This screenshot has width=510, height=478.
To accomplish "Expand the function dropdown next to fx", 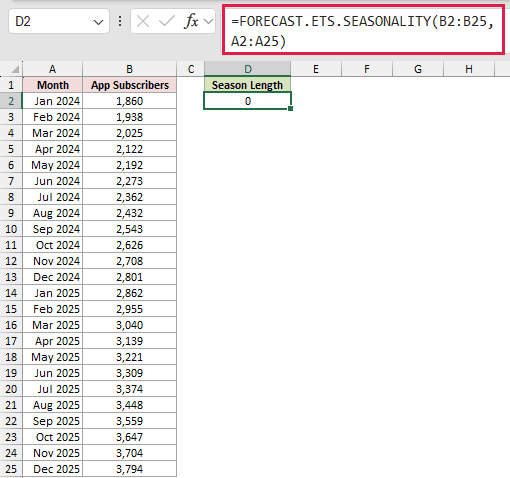I will 209,22.
